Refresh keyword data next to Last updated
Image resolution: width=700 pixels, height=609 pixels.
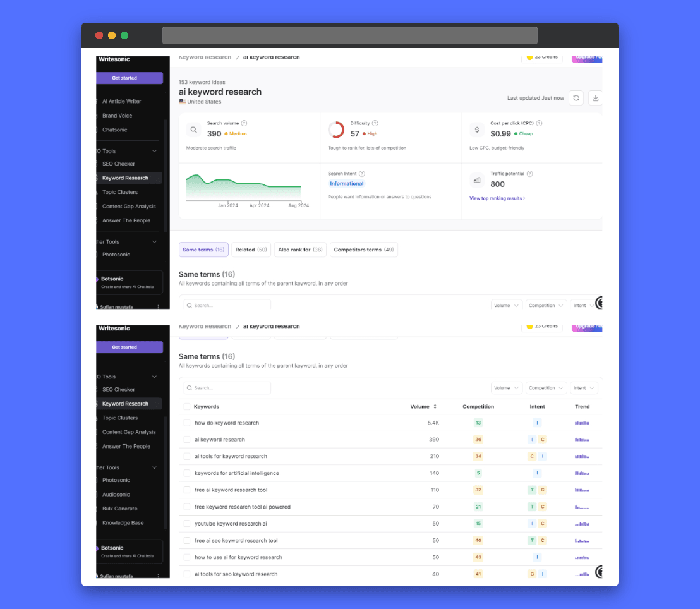pyautogui.click(x=576, y=98)
